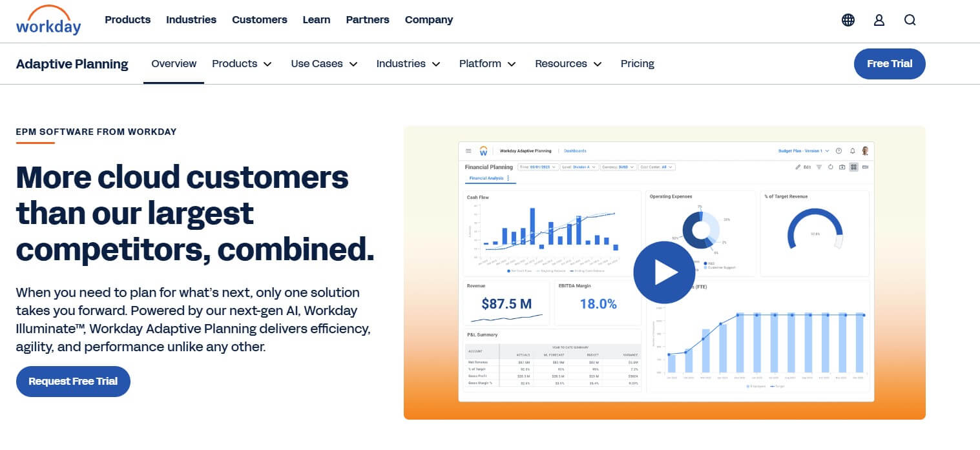Click the help question-mark icon in the dashboard
The width and height of the screenshot is (980, 450).
coord(839,150)
